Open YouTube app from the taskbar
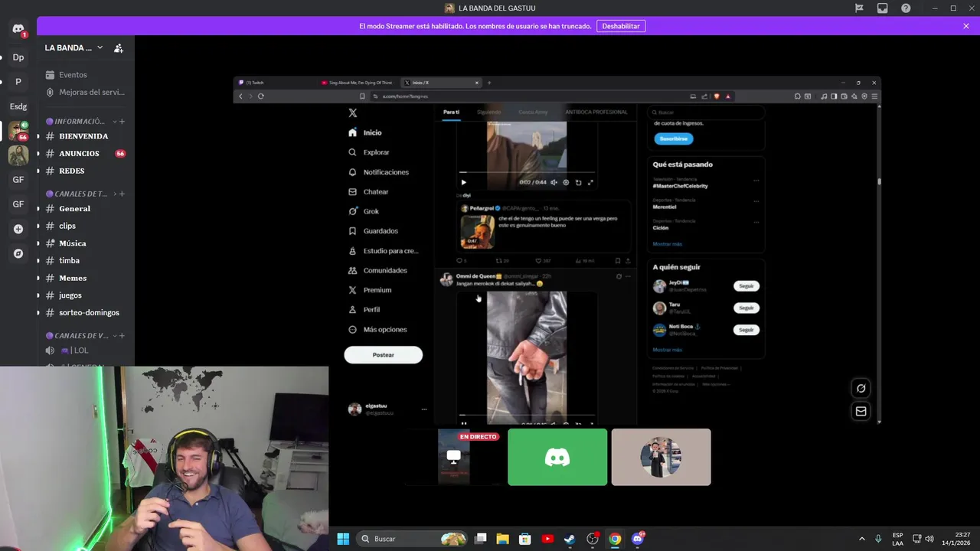Viewport: 980px width, 551px height. [x=547, y=539]
